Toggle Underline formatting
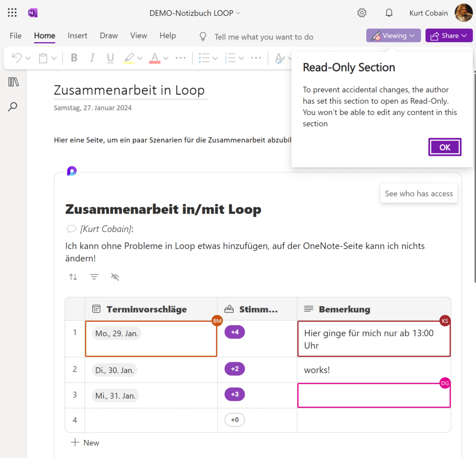 pyautogui.click(x=111, y=58)
